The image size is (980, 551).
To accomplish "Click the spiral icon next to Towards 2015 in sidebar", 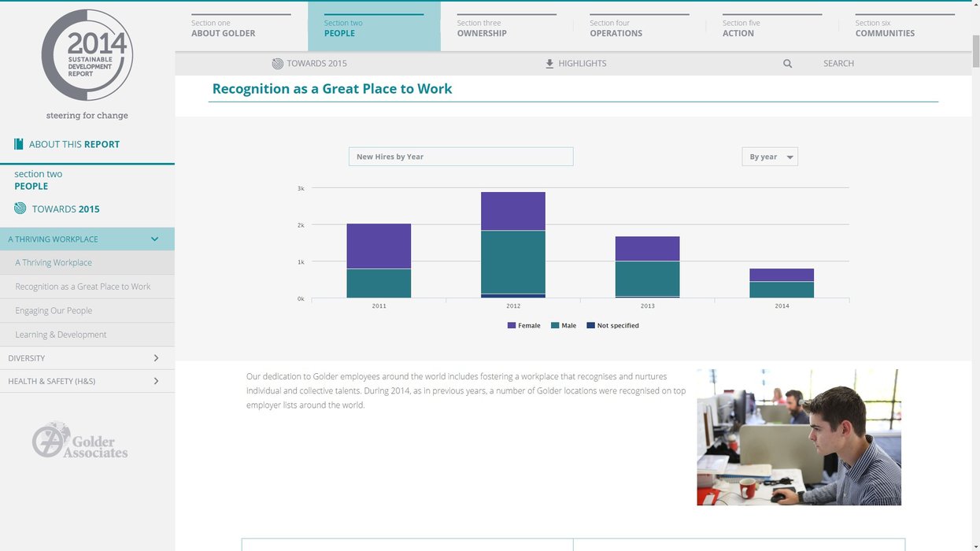I will click(20, 209).
